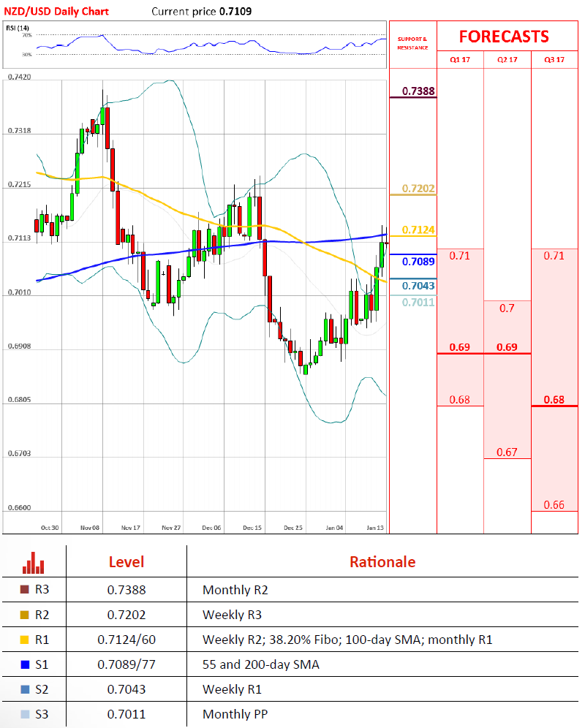Viewport: 585px width, 728px height.
Task: Click the 0.66 value in Q3 17 column
Action: (554, 505)
